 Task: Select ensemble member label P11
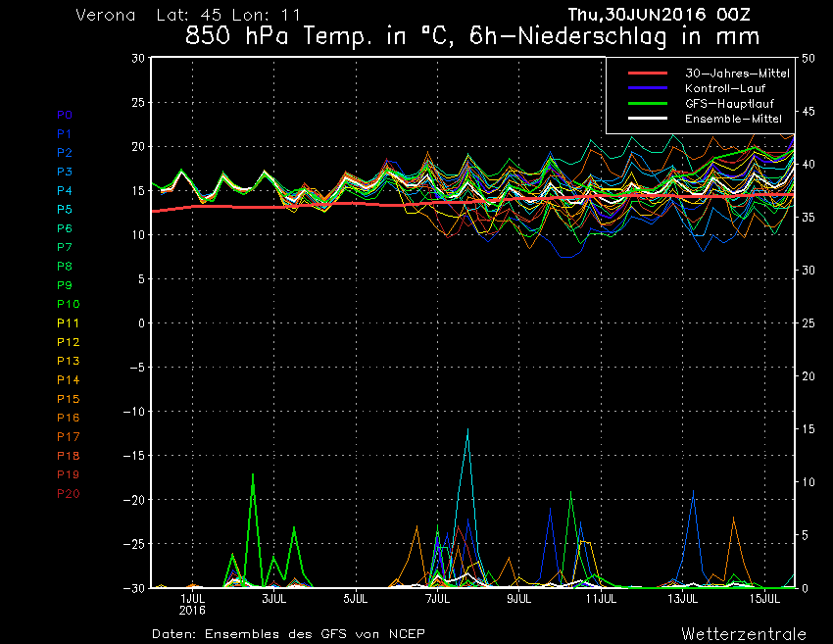coord(69,323)
